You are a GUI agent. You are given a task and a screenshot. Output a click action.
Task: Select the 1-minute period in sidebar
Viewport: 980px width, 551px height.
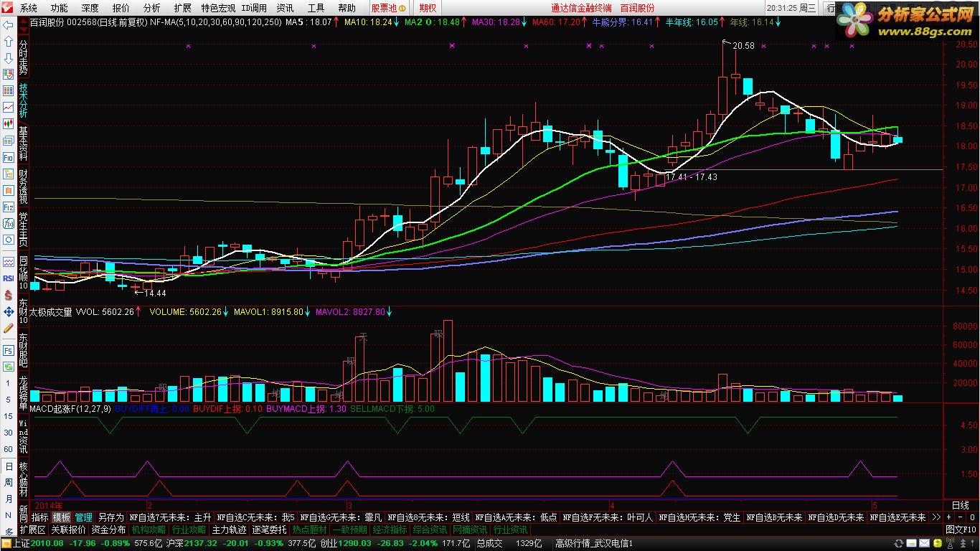pos(9,383)
